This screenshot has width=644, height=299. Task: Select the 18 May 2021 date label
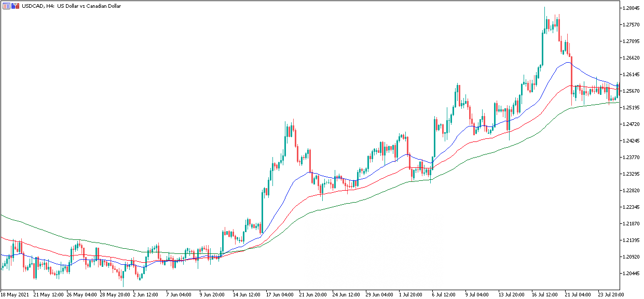coord(15,294)
